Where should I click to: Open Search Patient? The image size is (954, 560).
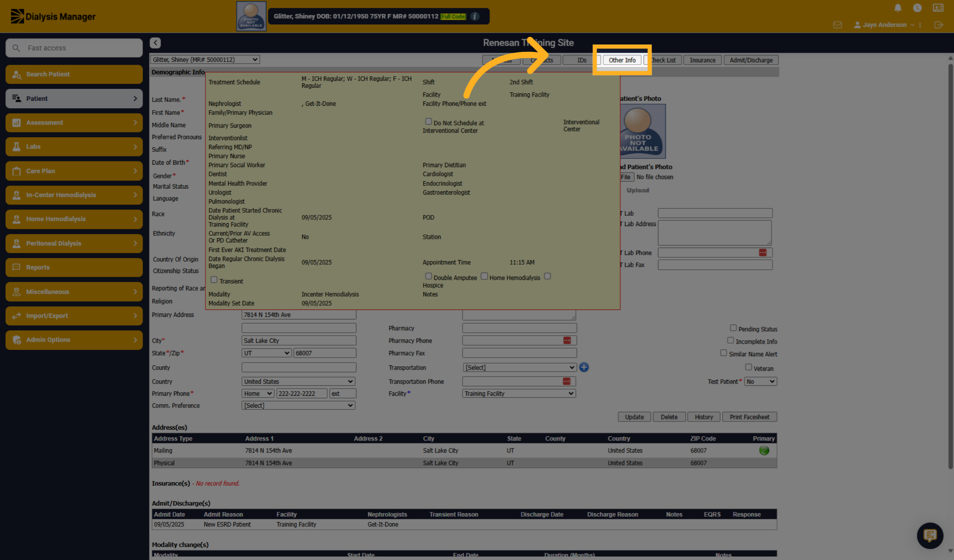[74, 74]
